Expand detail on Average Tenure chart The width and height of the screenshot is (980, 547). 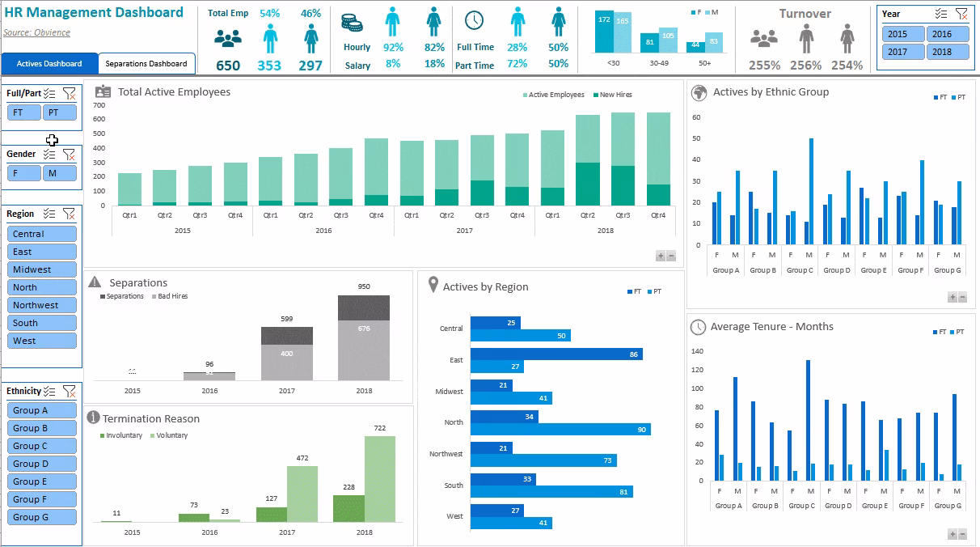(954, 533)
